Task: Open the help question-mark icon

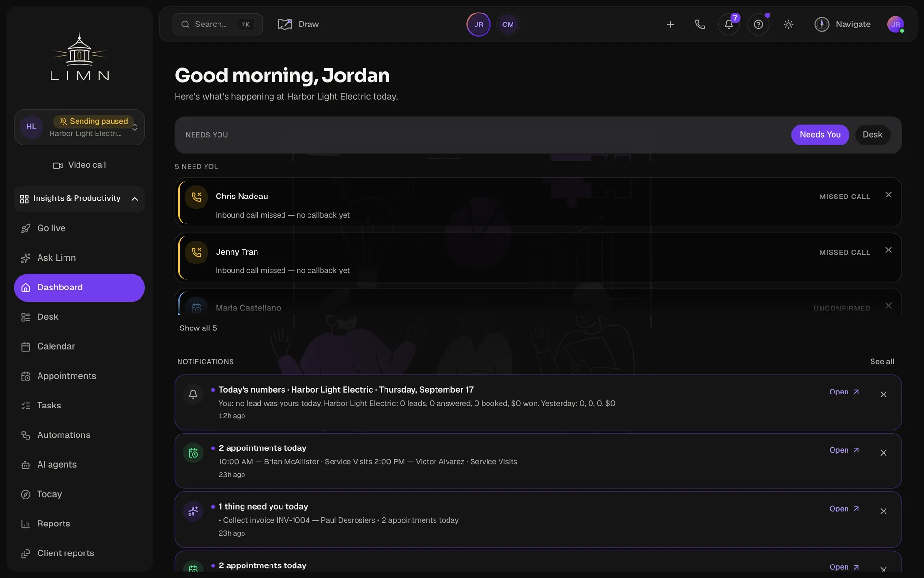Action: tap(758, 25)
